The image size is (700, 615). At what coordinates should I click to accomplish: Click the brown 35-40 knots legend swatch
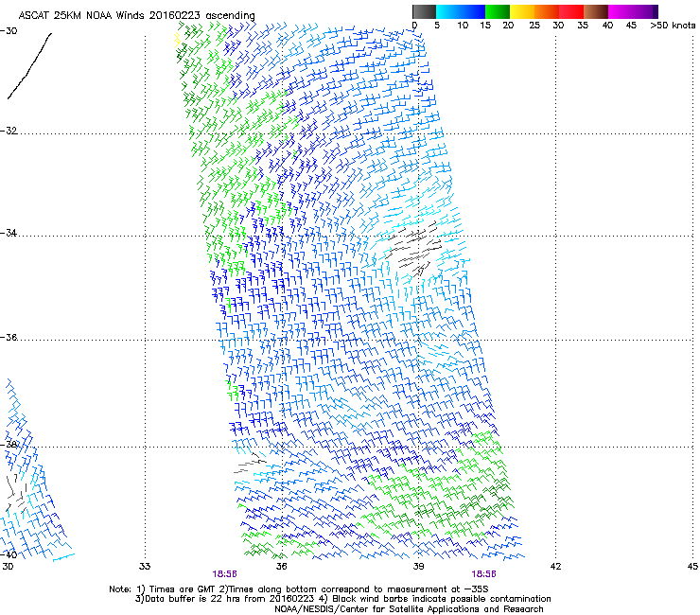[x=596, y=11]
